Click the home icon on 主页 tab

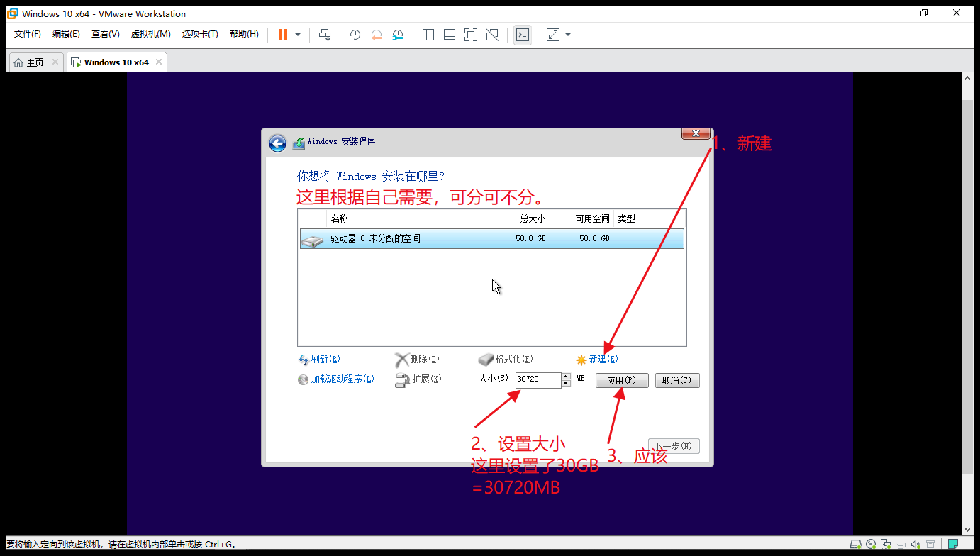[x=18, y=62]
